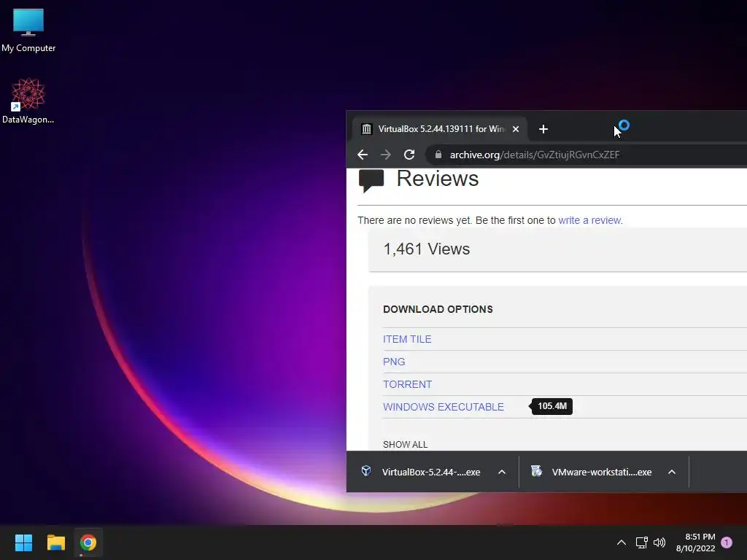Reload the archive.org page
747x560 pixels.
pos(409,155)
